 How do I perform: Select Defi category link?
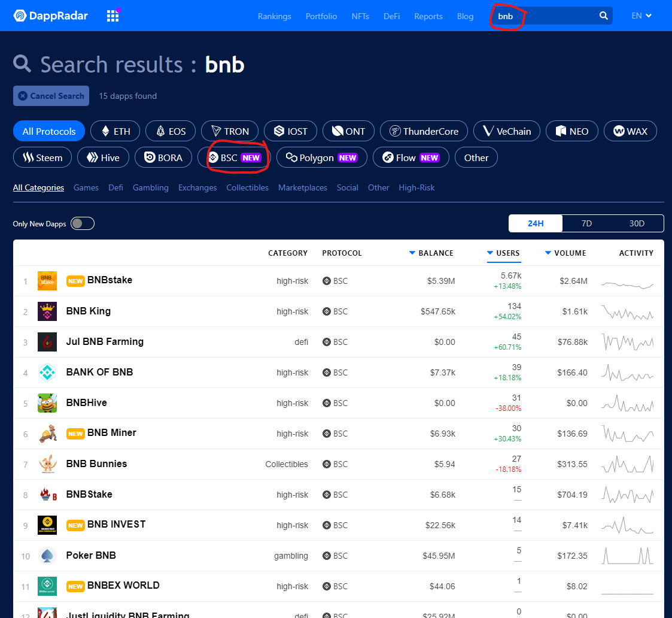point(115,187)
